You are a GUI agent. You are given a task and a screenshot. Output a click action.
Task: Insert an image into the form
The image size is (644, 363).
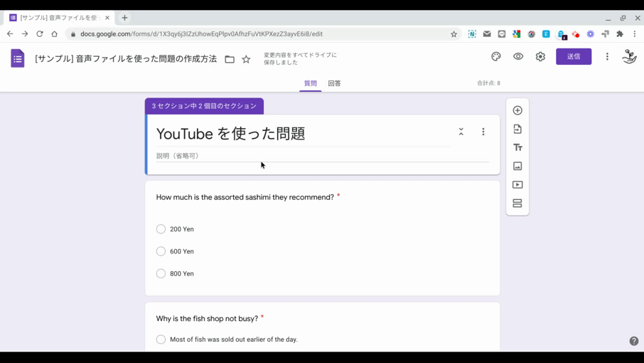[x=517, y=166]
